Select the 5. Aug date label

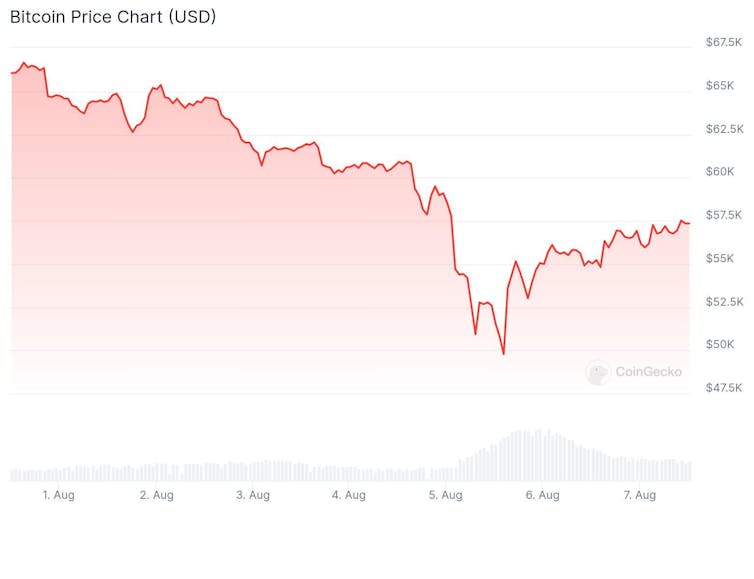[446, 495]
